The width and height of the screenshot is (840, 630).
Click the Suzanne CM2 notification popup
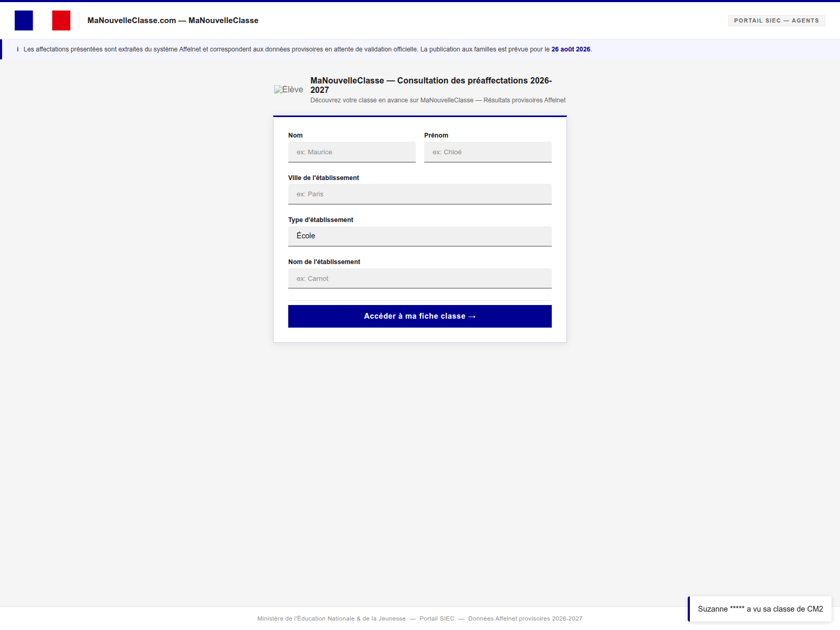[760, 609]
